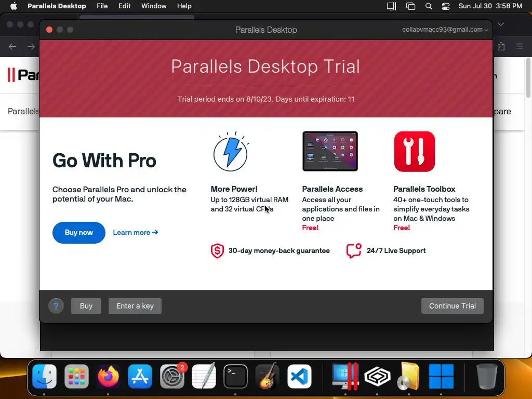
Task: Open TextEdit from the Dock
Action: tap(204, 376)
